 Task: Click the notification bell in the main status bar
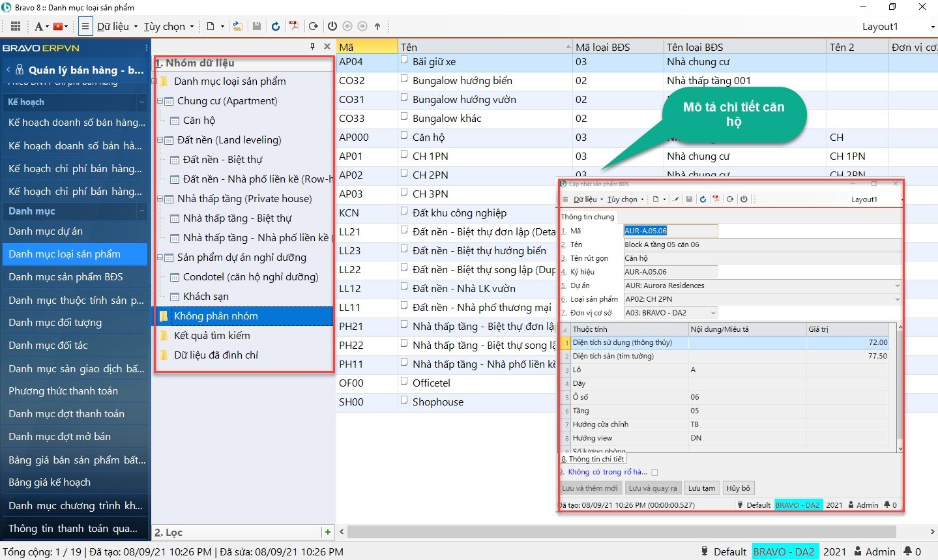click(x=908, y=552)
